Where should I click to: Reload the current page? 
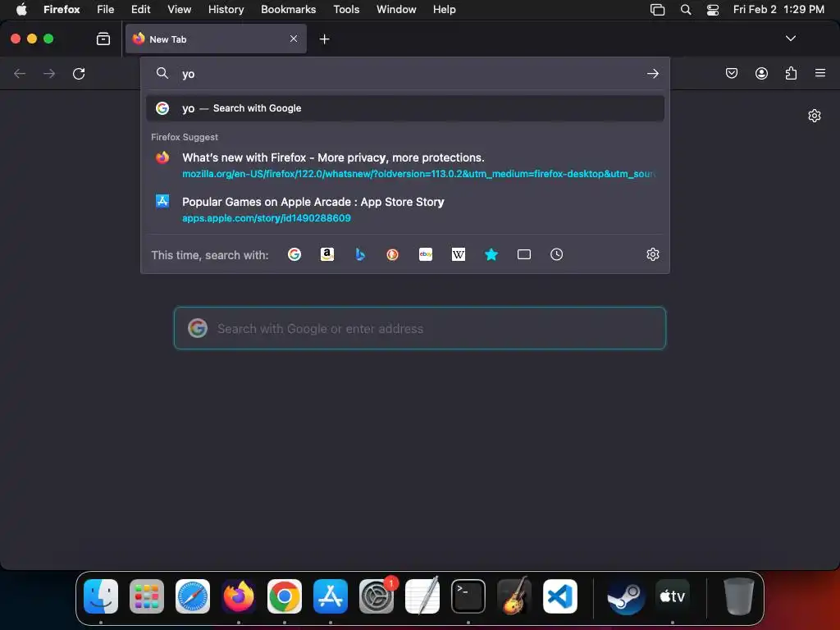coord(79,73)
